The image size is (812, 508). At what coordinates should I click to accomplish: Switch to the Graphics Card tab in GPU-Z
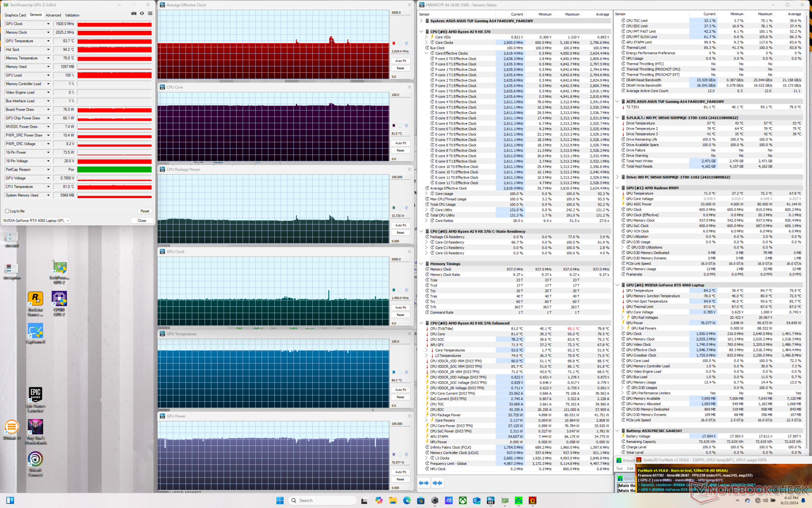coord(15,15)
